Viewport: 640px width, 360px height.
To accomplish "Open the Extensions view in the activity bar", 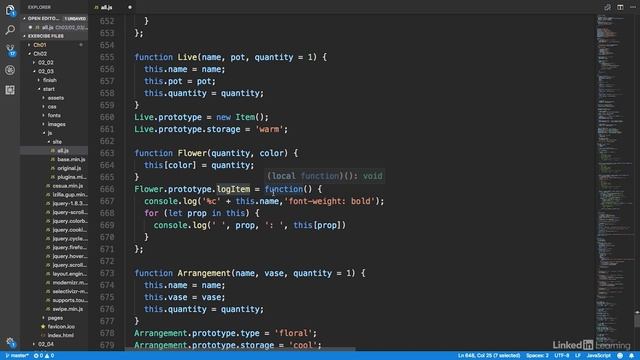I will coord(10,90).
